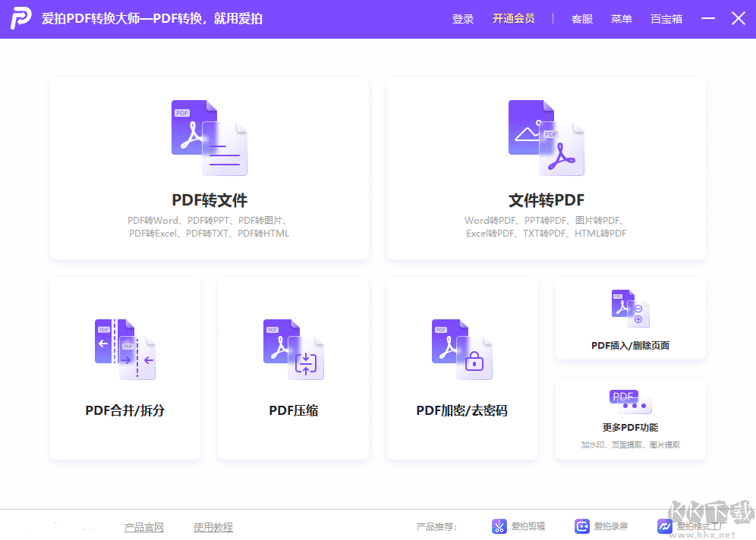Open the PDF转文件 conversion tool

pos(210,168)
